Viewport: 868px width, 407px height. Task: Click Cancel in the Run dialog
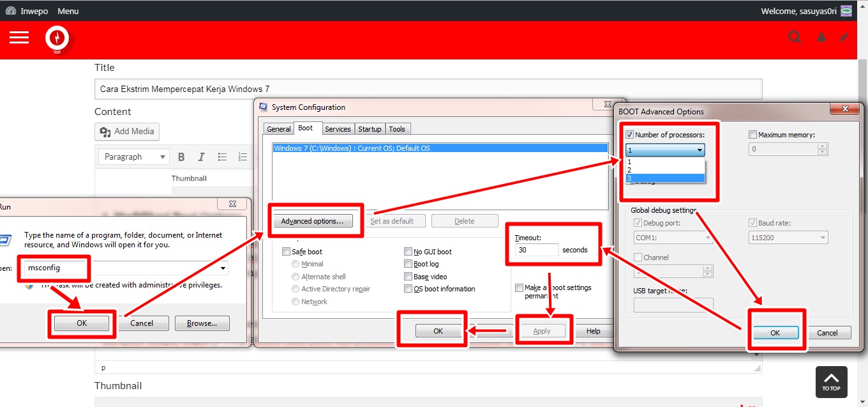point(142,323)
